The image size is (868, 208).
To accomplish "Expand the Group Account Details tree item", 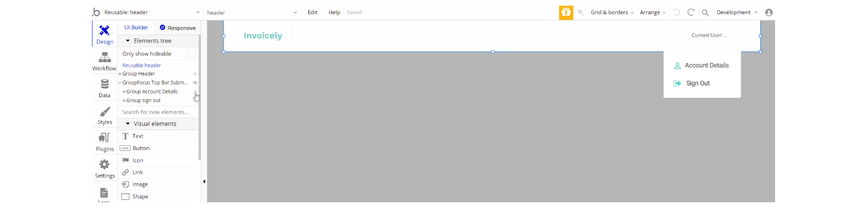I will pyautogui.click(x=124, y=92).
